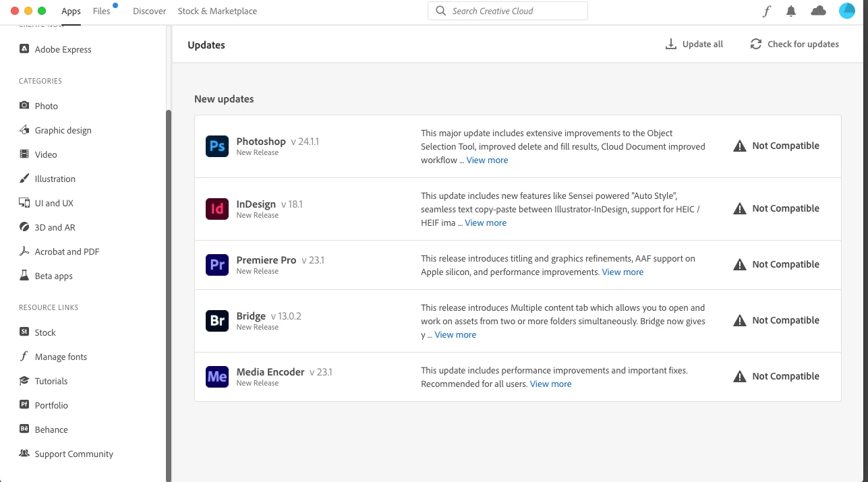The image size is (868, 482).
Task: Click the Stock sidebar icon
Action: 24,332
